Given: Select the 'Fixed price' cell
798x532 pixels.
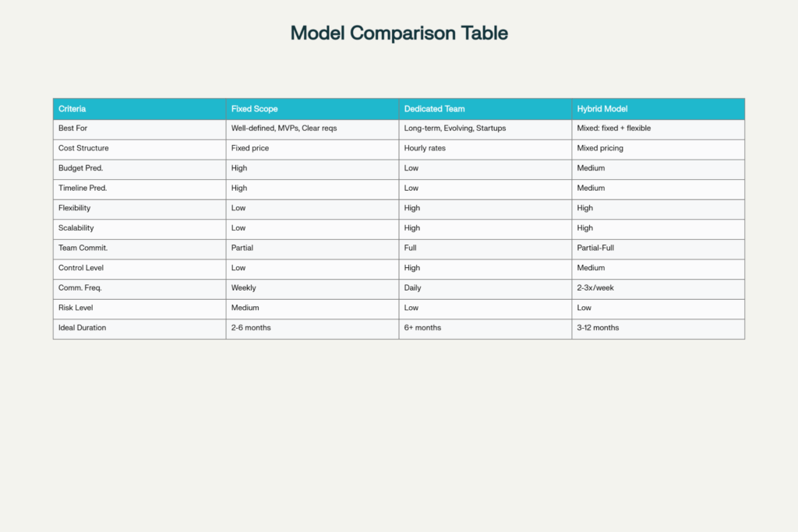Looking at the screenshot, I should [x=250, y=148].
